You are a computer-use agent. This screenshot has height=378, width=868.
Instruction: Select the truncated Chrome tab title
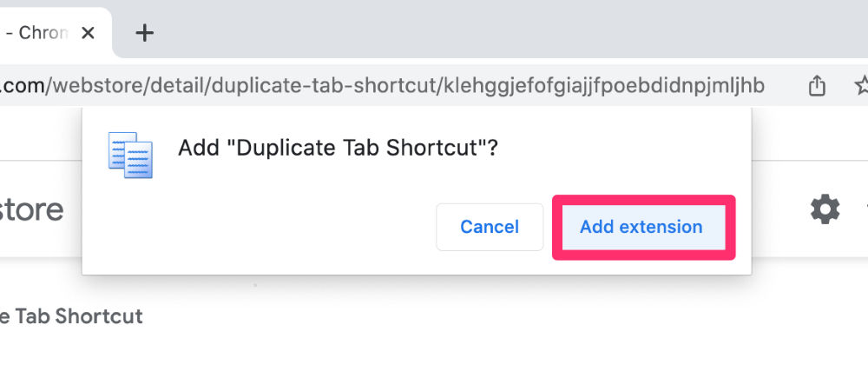click(36, 33)
